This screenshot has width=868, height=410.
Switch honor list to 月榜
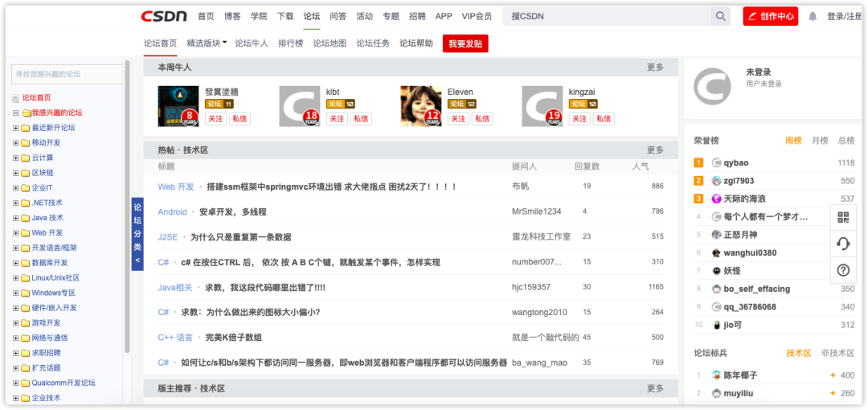coord(820,141)
